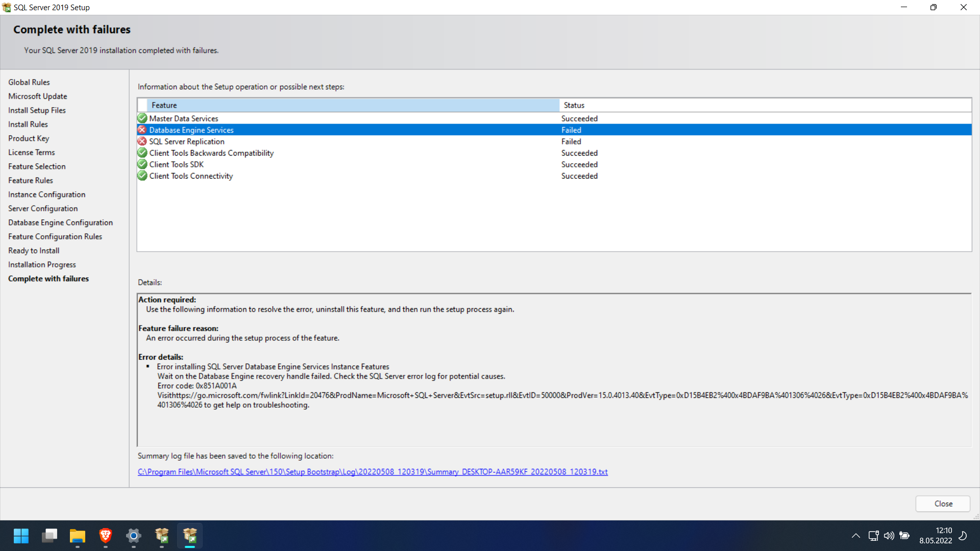Click the Feature column header
Viewport: 980px width, 551px height.
coord(352,105)
